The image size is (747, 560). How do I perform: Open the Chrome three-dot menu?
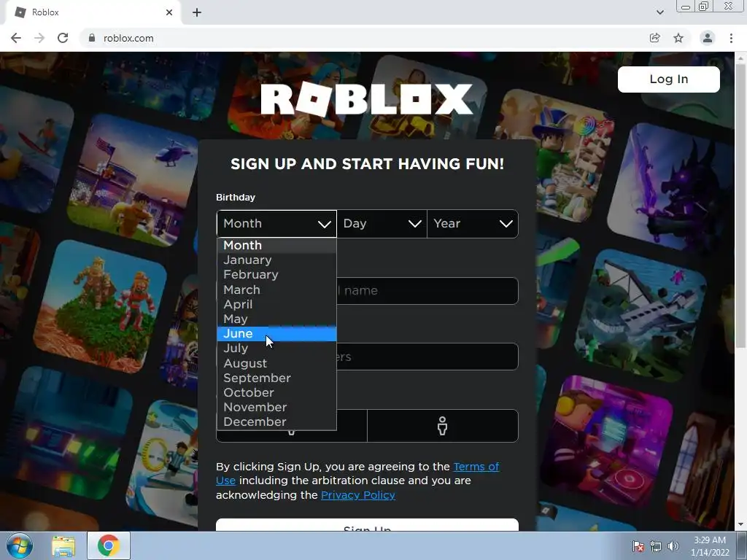pyautogui.click(x=731, y=38)
